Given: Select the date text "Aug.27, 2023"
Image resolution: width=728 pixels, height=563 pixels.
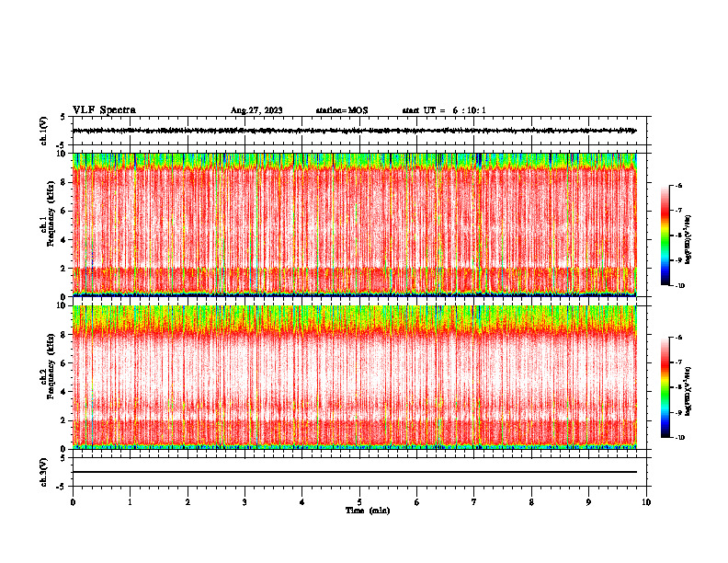Looking at the screenshot, I should 256,110.
